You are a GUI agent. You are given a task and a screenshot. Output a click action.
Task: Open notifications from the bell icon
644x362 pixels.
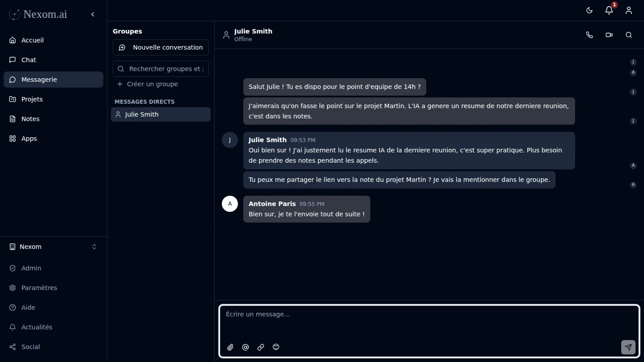click(x=609, y=10)
